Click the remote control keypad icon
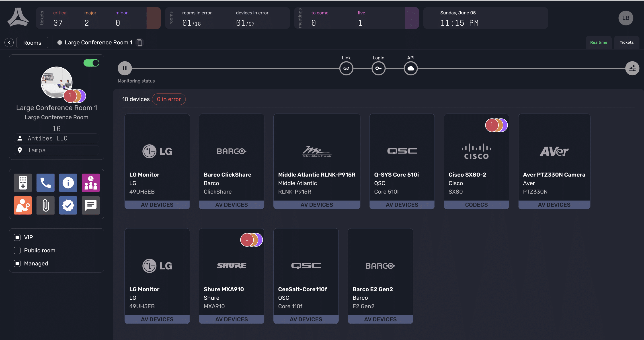The image size is (644, 340). (x=23, y=183)
